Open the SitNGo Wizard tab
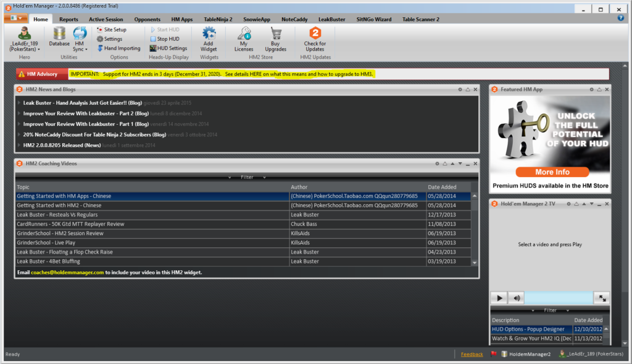 373,19
